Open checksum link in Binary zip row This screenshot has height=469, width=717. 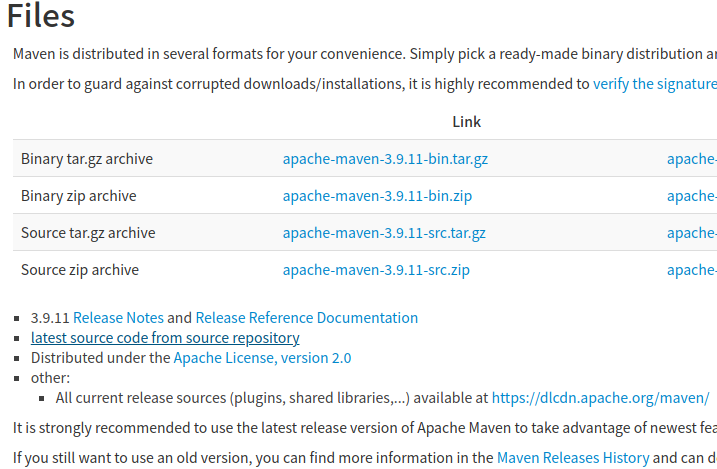click(692, 196)
